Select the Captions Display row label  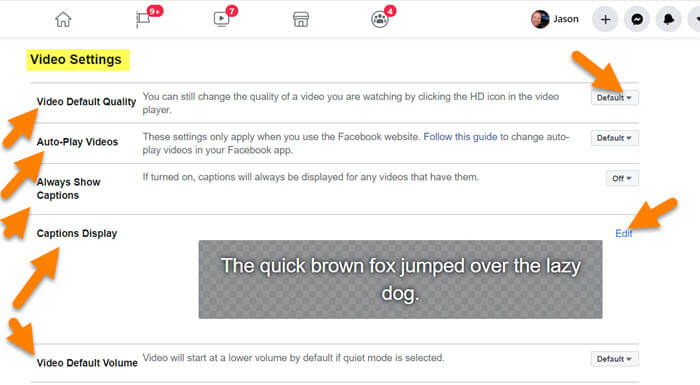click(77, 234)
